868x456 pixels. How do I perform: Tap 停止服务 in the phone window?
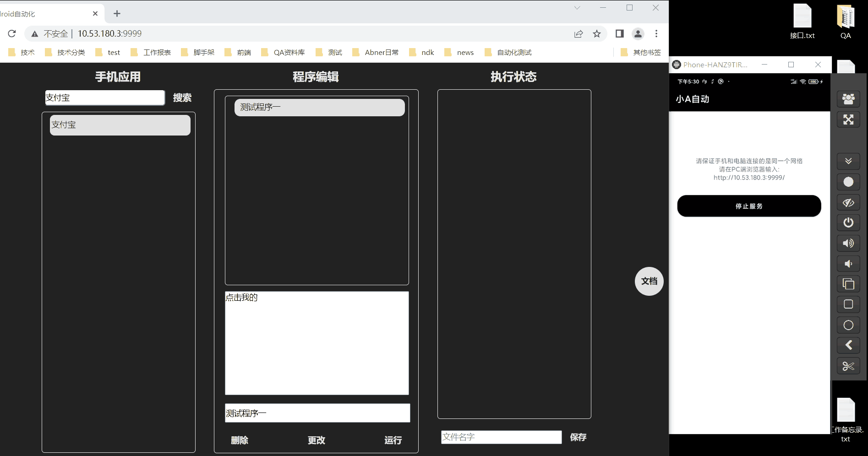click(749, 206)
